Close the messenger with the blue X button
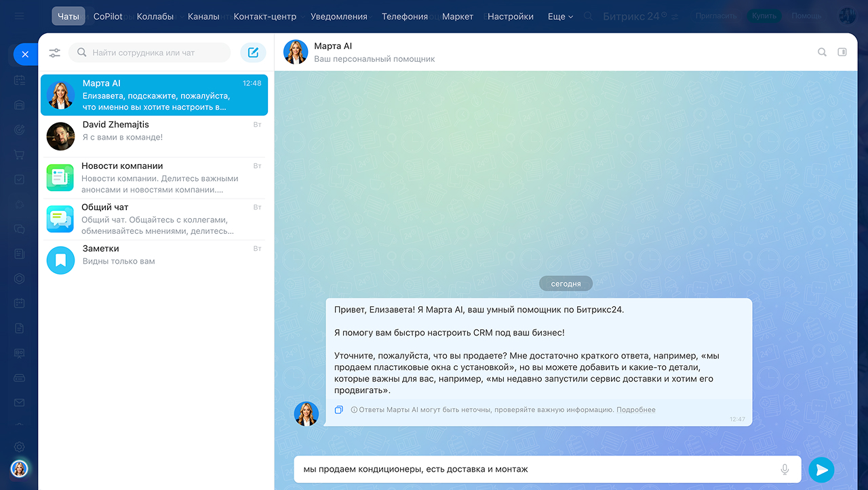868x490 pixels. click(x=25, y=54)
